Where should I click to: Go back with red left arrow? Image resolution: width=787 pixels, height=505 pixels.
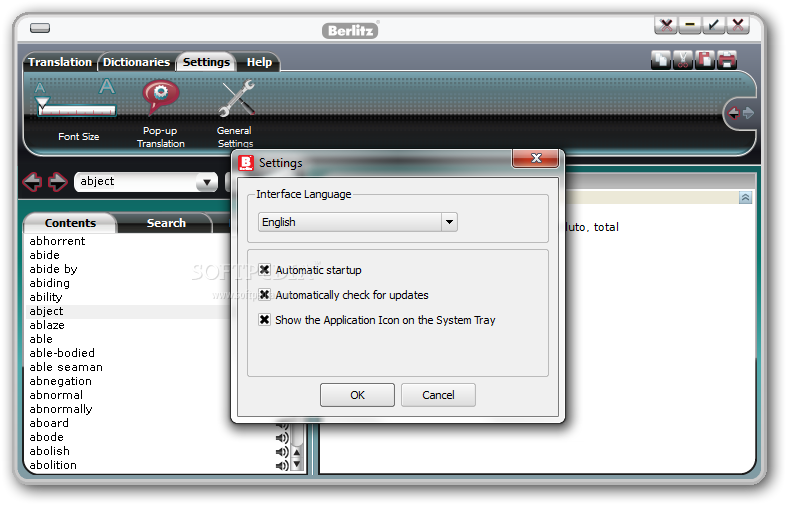32,182
